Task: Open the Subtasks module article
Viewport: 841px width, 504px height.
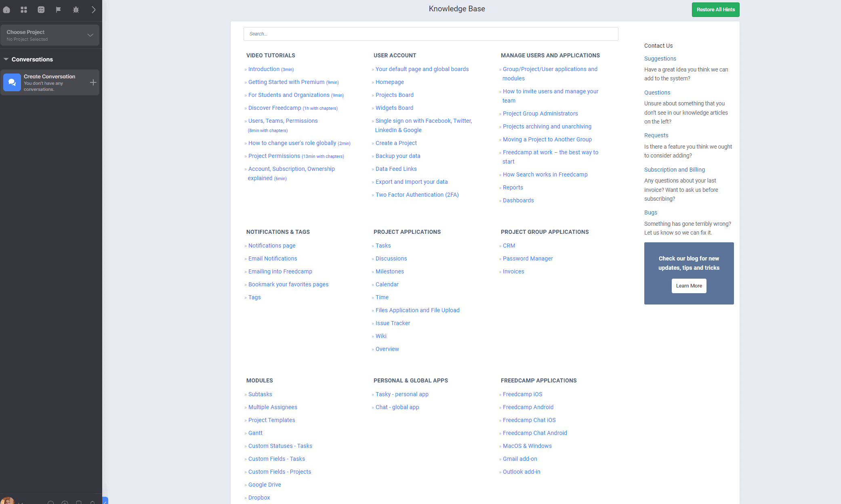Action: 260,395
